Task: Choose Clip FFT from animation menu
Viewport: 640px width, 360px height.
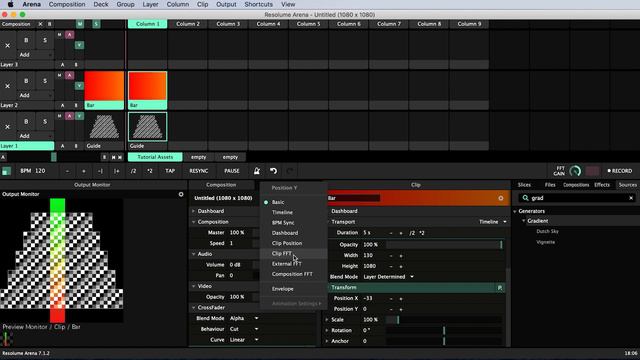Action: point(282,253)
